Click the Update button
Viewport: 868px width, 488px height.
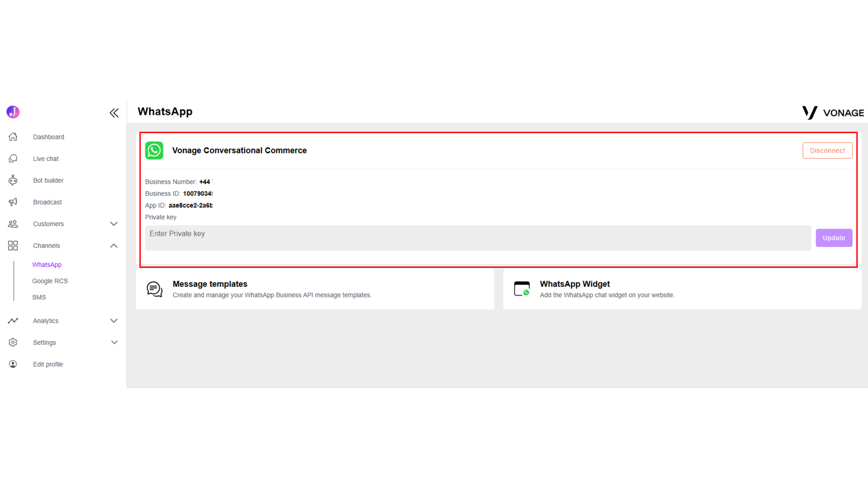(x=834, y=237)
